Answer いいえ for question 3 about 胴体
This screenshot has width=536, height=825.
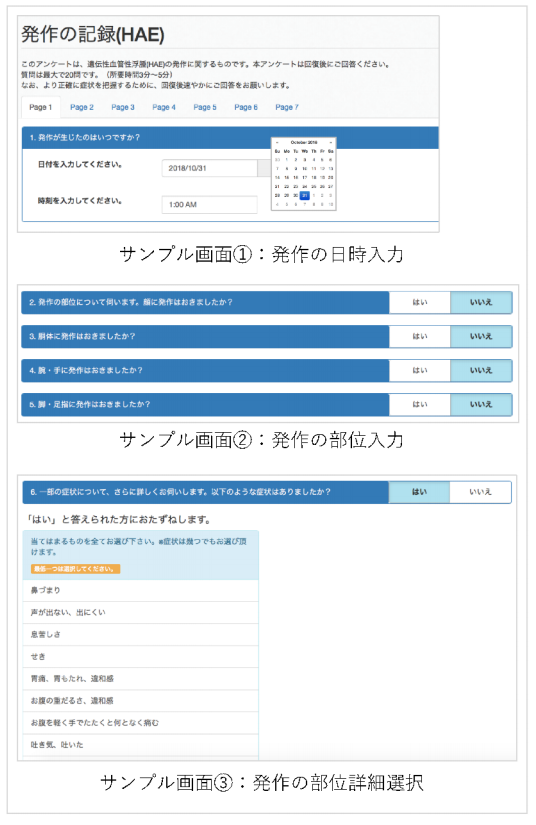tap(481, 336)
